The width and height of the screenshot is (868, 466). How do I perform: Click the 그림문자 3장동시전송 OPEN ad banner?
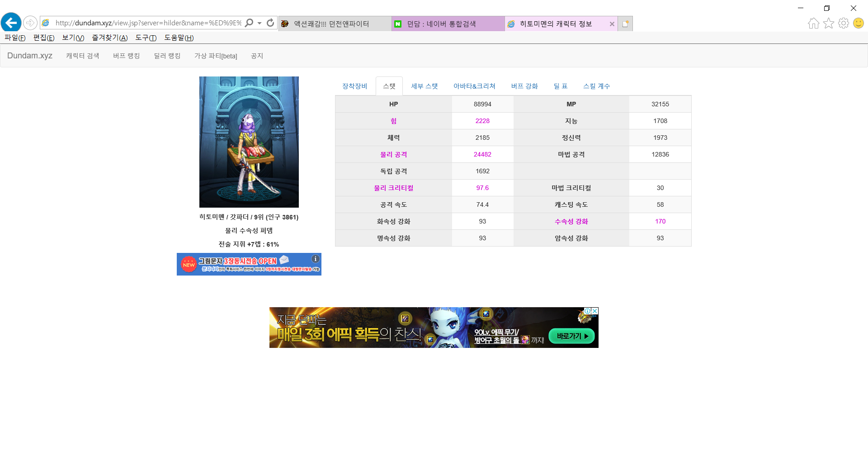tap(249, 264)
